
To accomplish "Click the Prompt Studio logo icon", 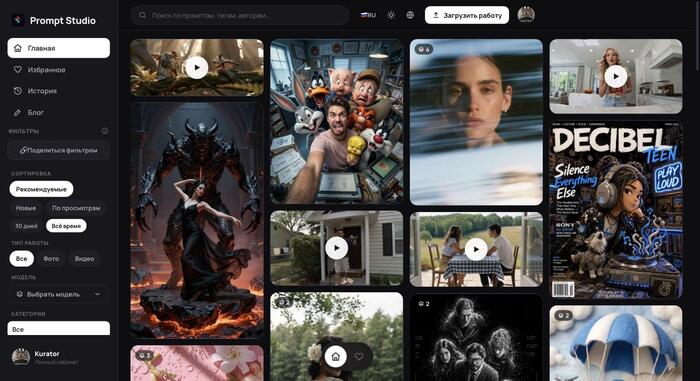I will coord(18,20).
